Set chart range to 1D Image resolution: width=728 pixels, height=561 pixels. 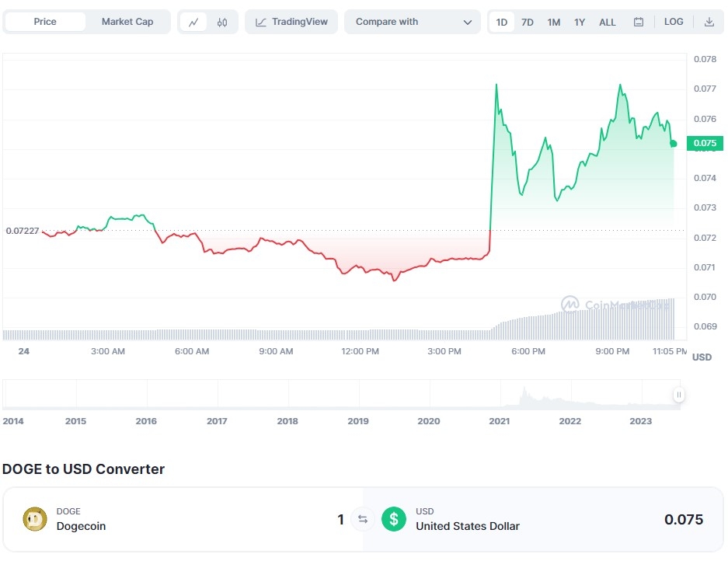501,22
